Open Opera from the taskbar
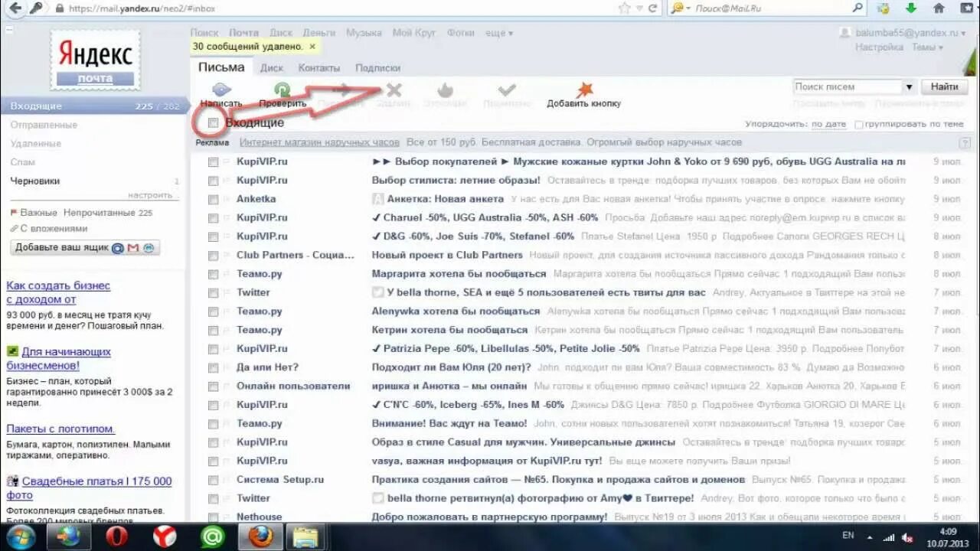The image size is (980, 551). pyautogui.click(x=116, y=536)
